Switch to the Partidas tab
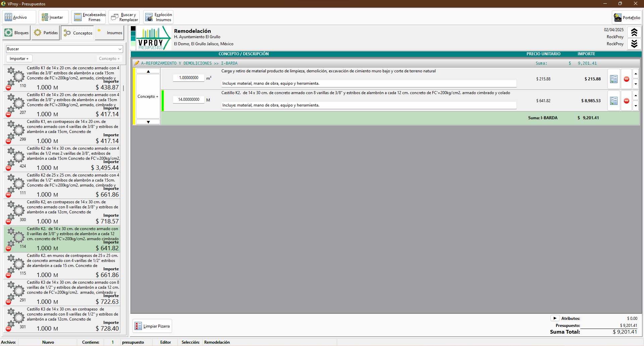Image resolution: width=644 pixels, height=346 pixels. 46,33
